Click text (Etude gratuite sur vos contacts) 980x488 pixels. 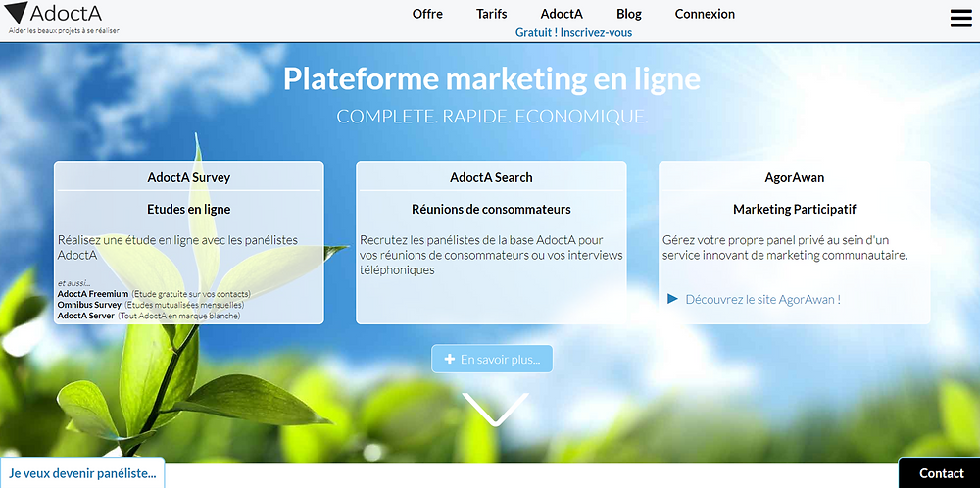pyautogui.click(x=191, y=294)
